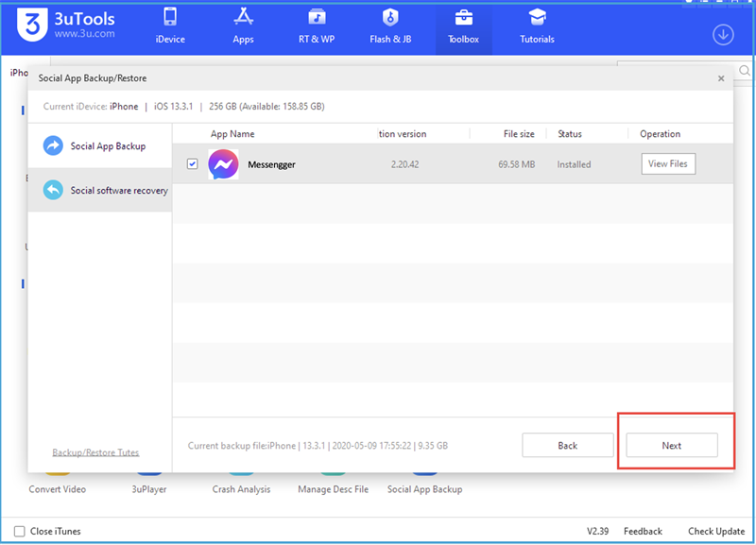This screenshot has width=756, height=545.
Task: Open the Tutorials tab
Action: pyautogui.click(x=537, y=27)
